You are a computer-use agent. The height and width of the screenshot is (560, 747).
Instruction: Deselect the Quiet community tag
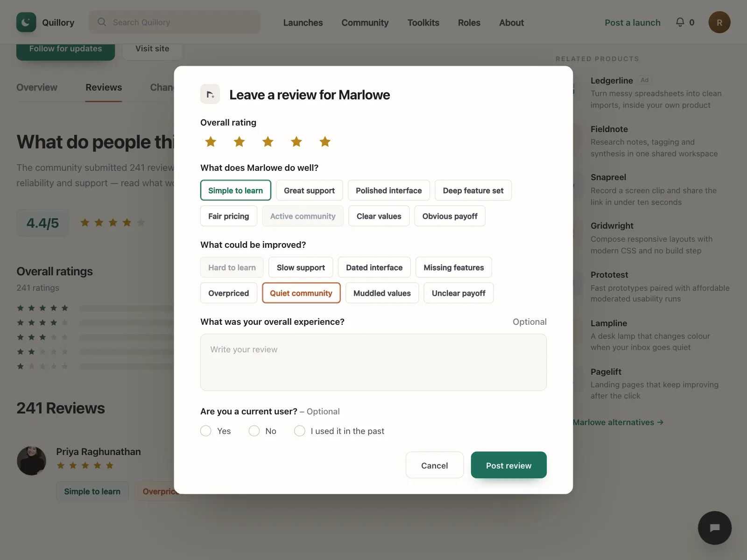(x=301, y=293)
